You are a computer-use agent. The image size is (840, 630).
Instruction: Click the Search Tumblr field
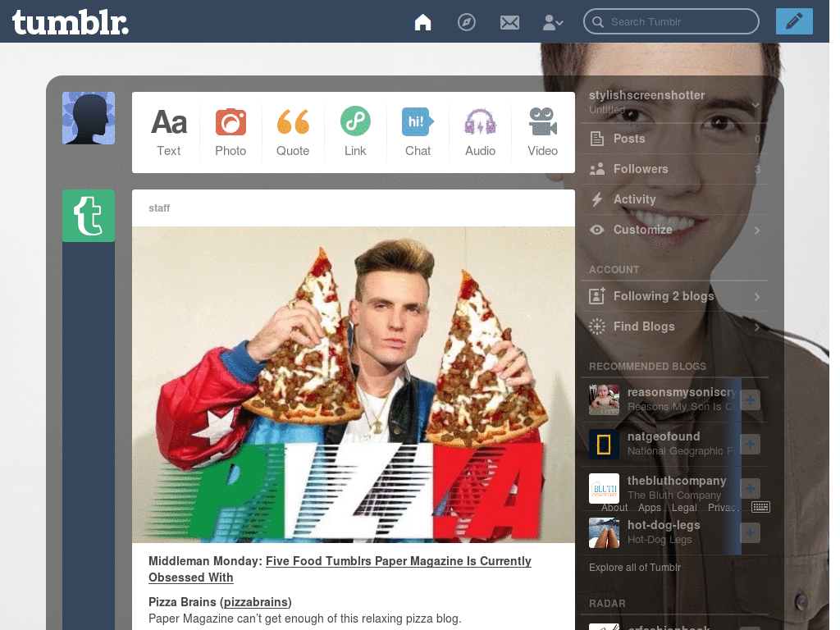pos(671,21)
